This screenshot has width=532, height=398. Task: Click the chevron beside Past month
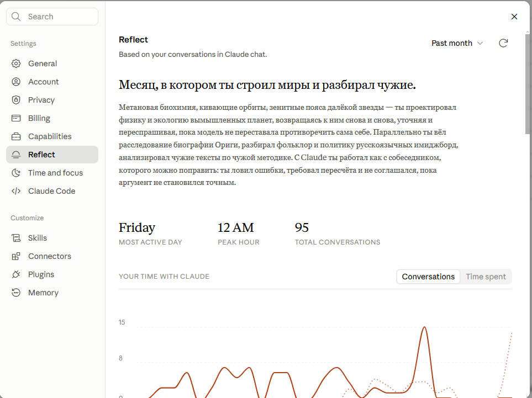480,43
